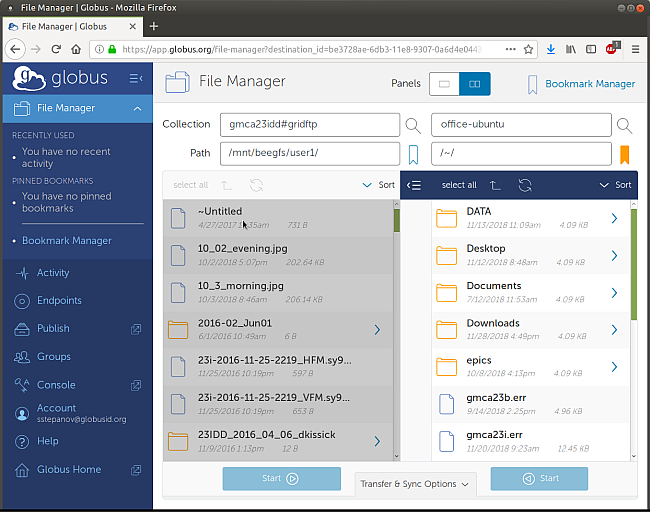The image size is (650, 512).
Task: Go up one folder in right panel
Action: pos(495,185)
